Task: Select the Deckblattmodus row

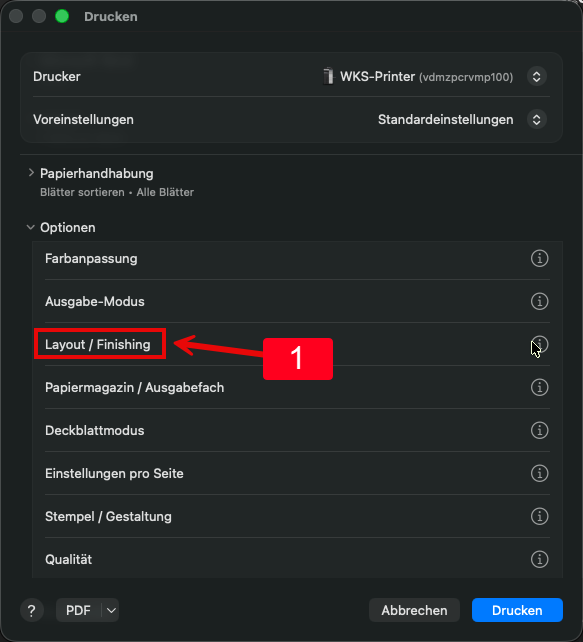Action: coord(297,430)
